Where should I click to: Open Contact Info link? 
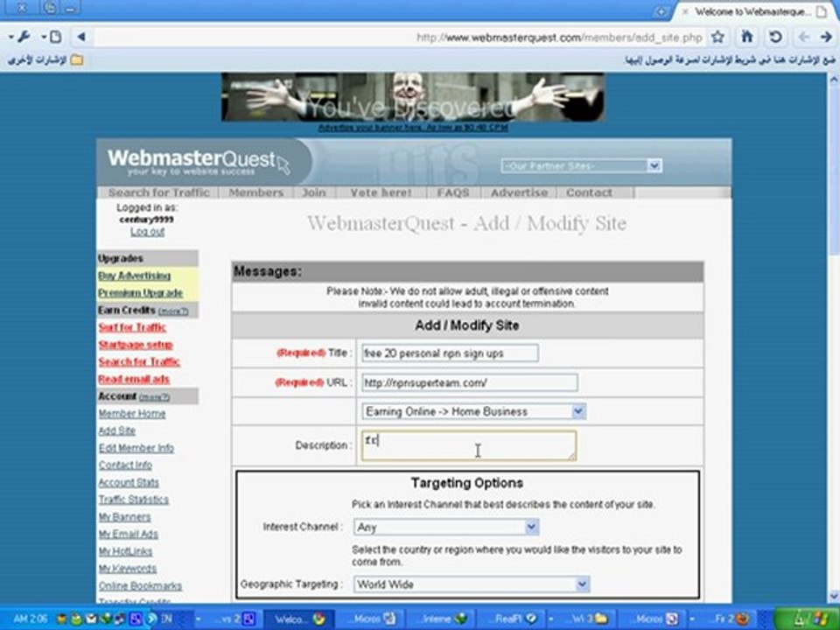pyautogui.click(x=125, y=465)
